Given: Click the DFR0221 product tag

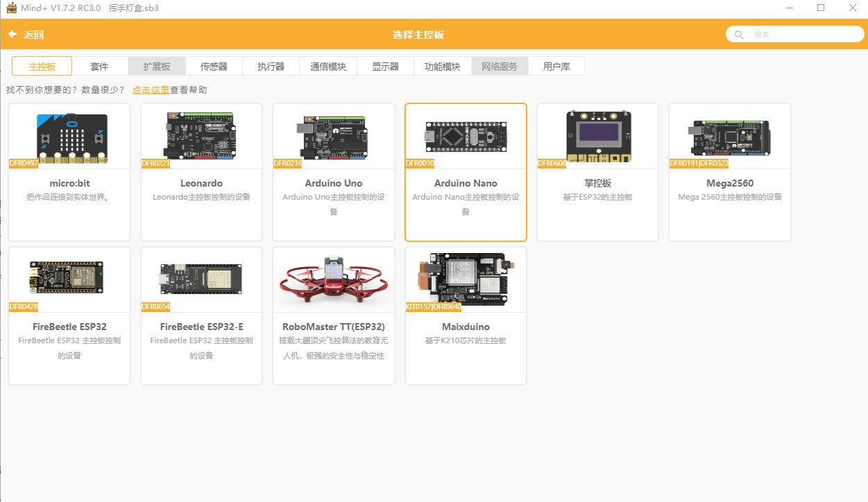Looking at the screenshot, I should click(x=155, y=164).
